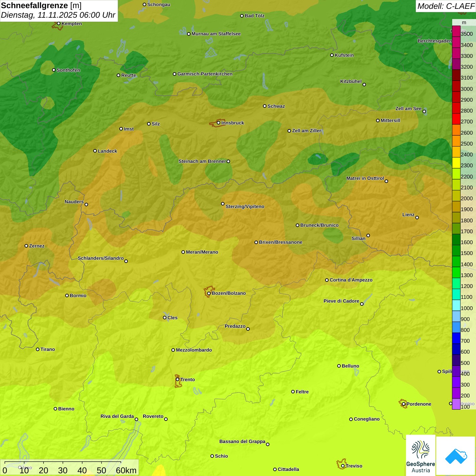Click the Schio location dot

(x=212, y=456)
